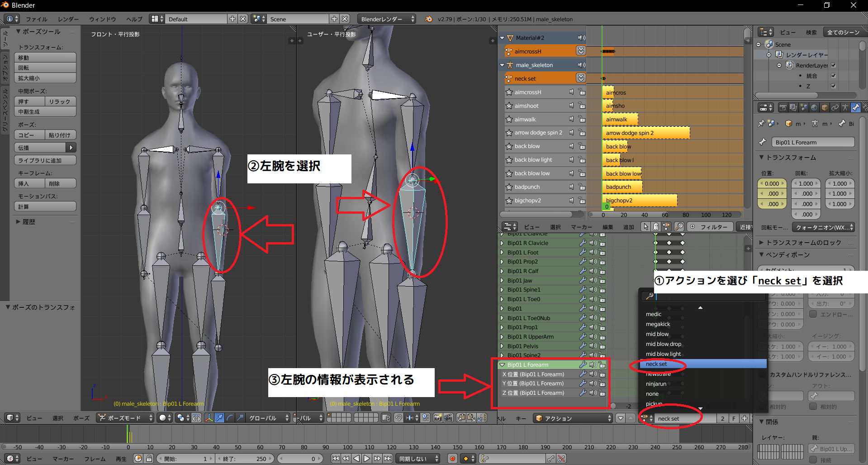Toggle only-selected arrow filter in dope sheet
Screen dimensions: 868x465
[x=646, y=227]
